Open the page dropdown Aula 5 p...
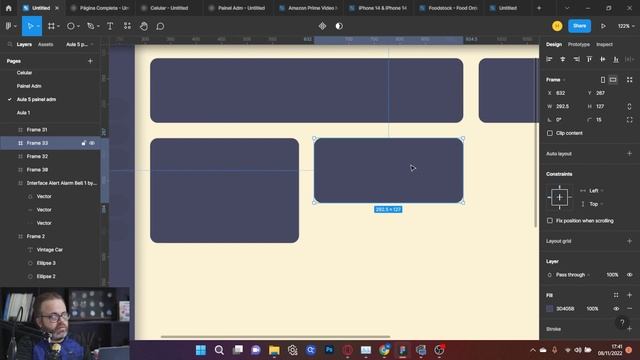The image size is (640, 360). [x=80, y=44]
